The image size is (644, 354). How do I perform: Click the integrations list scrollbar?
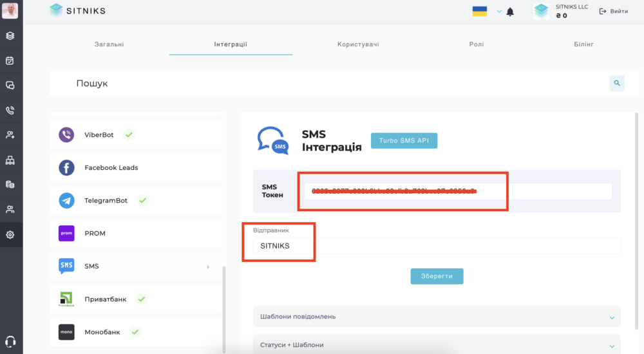[x=224, y=309]
